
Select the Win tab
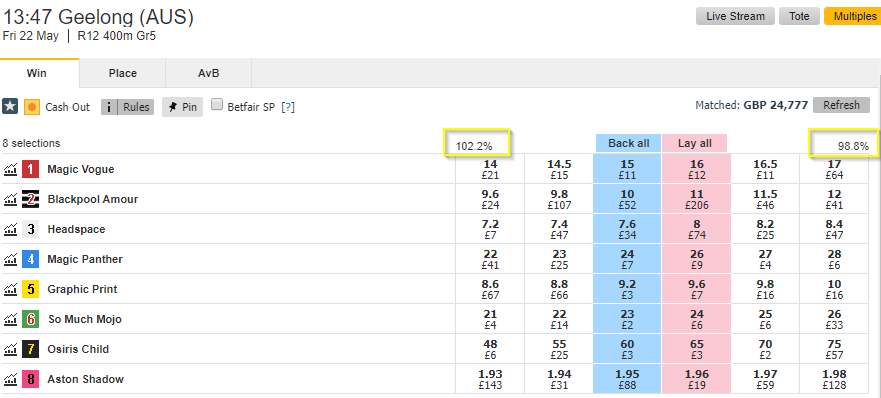(x=37, y=73)
